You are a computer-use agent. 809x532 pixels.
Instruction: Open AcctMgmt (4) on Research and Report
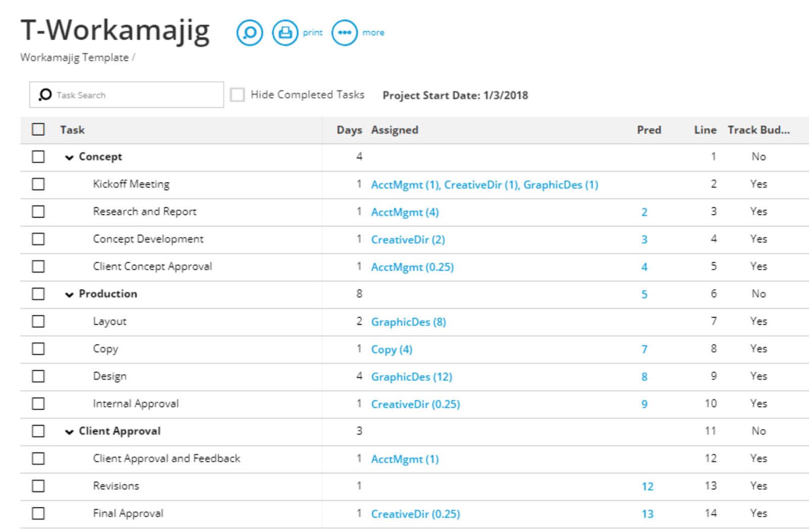(x=404, y=212)
